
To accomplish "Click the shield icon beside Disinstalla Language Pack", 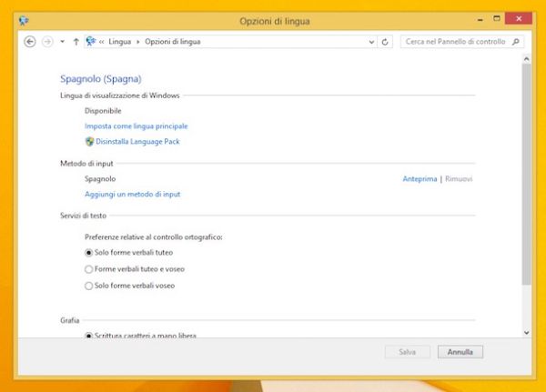I will (x=89, y=142).
